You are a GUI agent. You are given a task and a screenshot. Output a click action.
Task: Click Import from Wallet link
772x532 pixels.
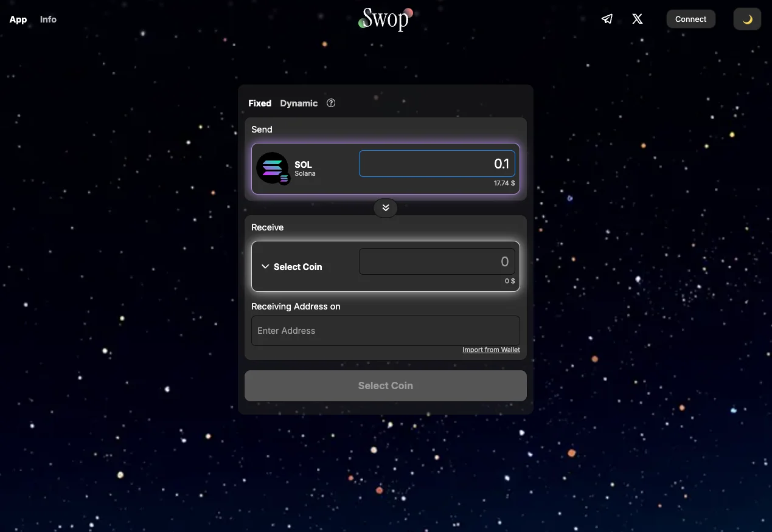491,350
